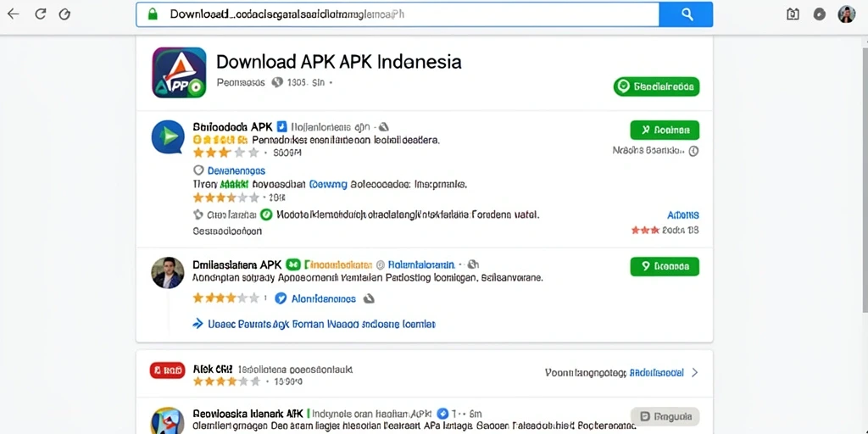Viewport: 868px width, 434px height.
Task: Expand chevron at right of Alek CRd row
Action: 695,373
